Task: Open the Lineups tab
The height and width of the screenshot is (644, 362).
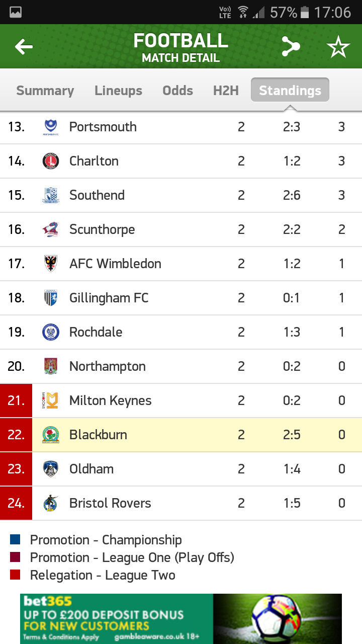Action: (x=118, y=91)
